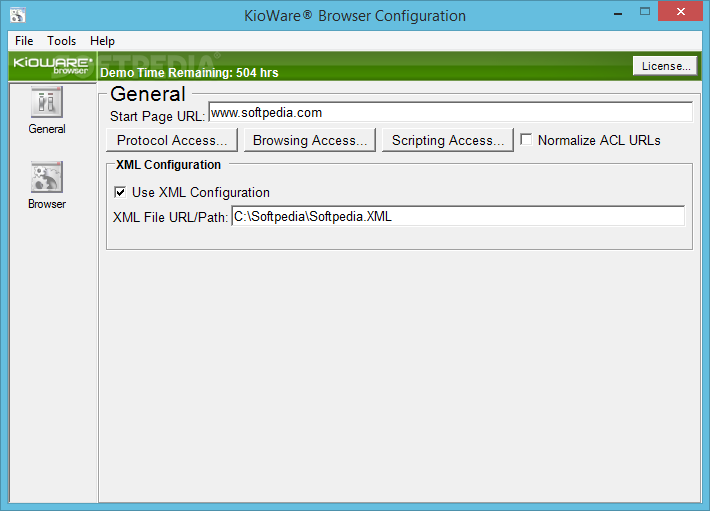Click the XML File URL/Path field
The width and height of the screenshot is (710, 511).
(458, 216)
